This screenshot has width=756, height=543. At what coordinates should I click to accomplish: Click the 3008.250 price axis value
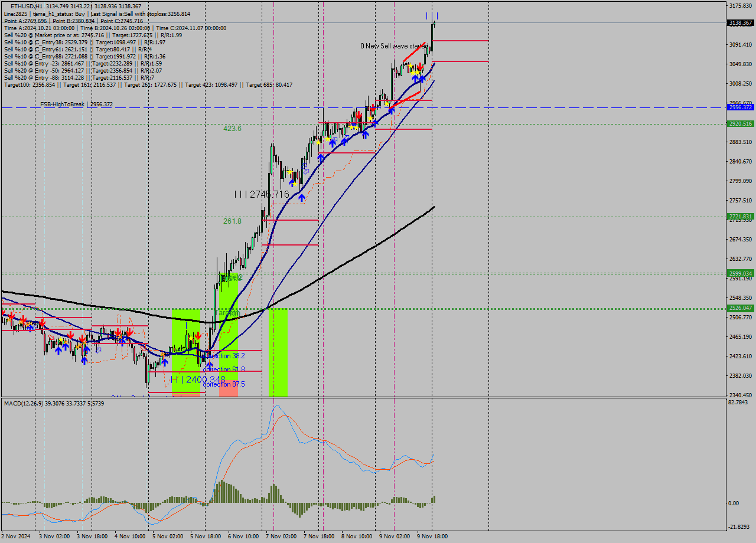point(740,84)
